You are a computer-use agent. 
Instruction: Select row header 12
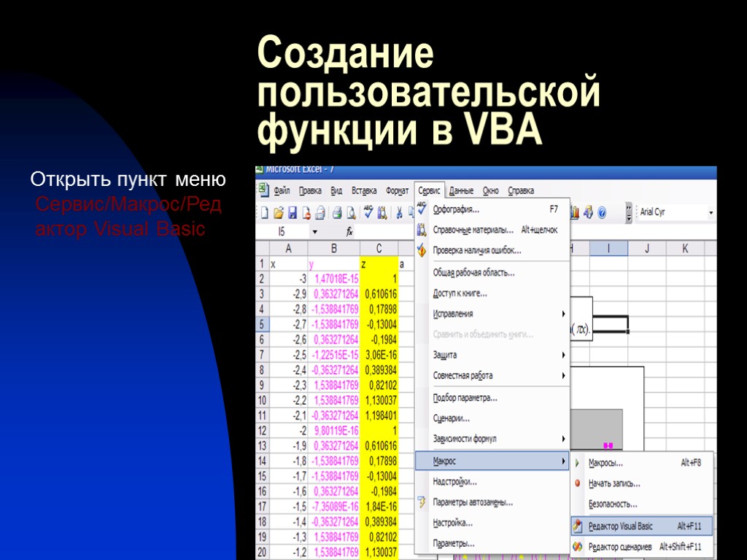tap(262, 430)
